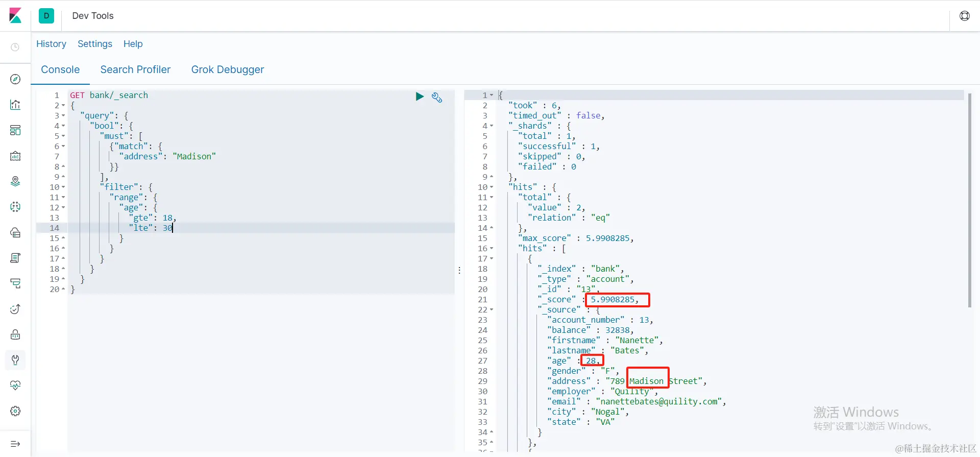Open Dashboard icon in sidebar

click(x=15, y=130)
